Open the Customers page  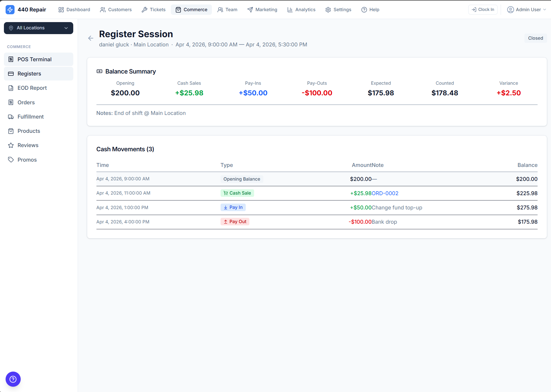coord(116,10)
